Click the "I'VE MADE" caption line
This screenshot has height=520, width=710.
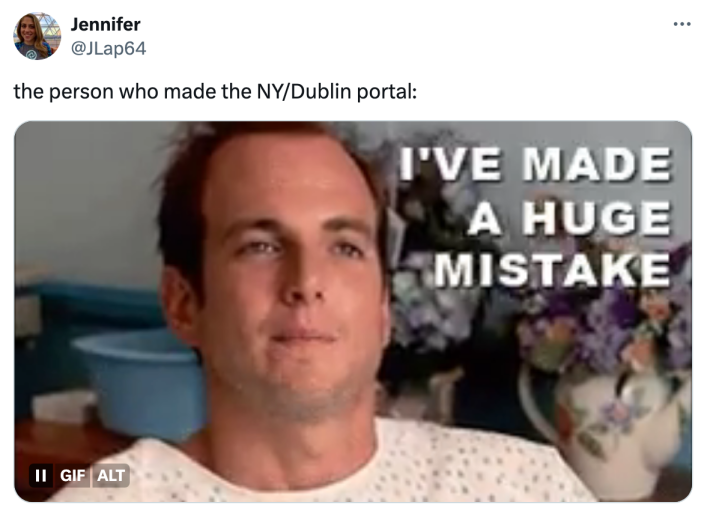coord(535,164)
